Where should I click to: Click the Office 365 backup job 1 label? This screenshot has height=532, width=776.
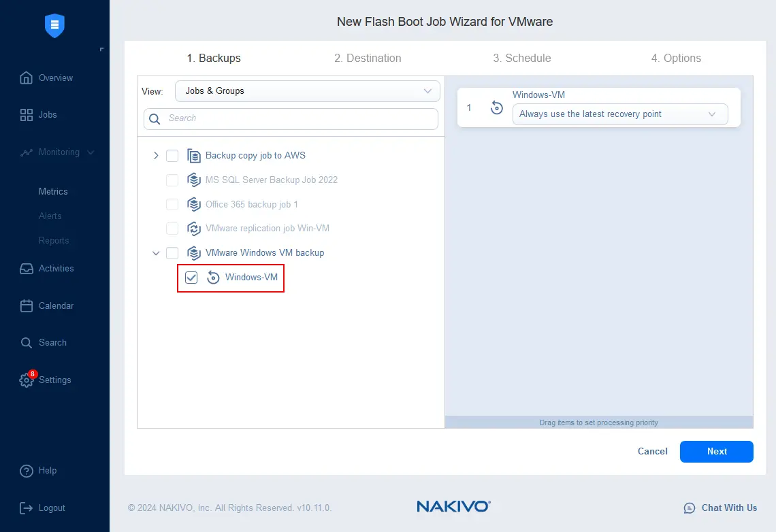(251, 204)
